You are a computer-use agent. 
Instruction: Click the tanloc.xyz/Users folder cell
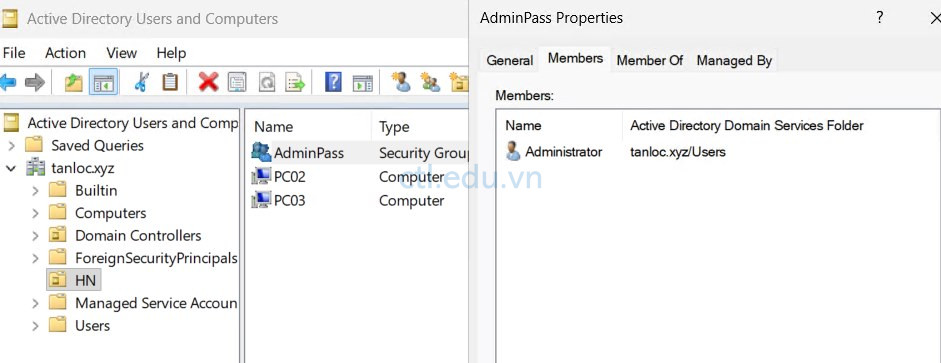[x=678, y=152]
